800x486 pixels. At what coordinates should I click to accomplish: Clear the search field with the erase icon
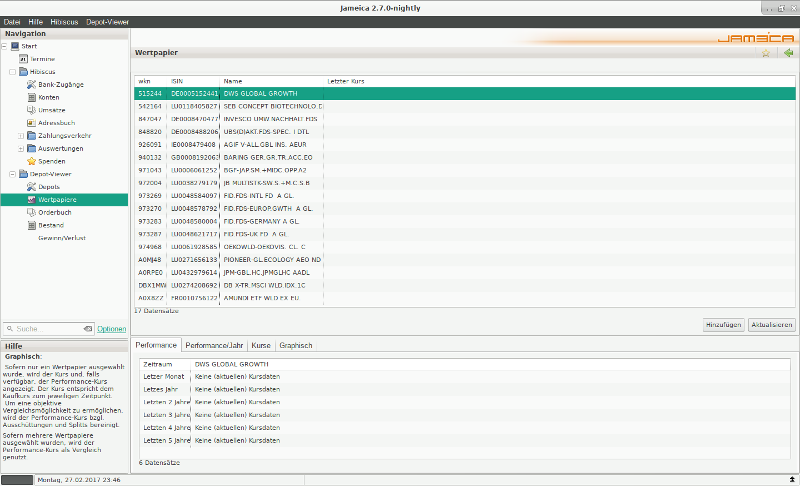coord(88,328)
